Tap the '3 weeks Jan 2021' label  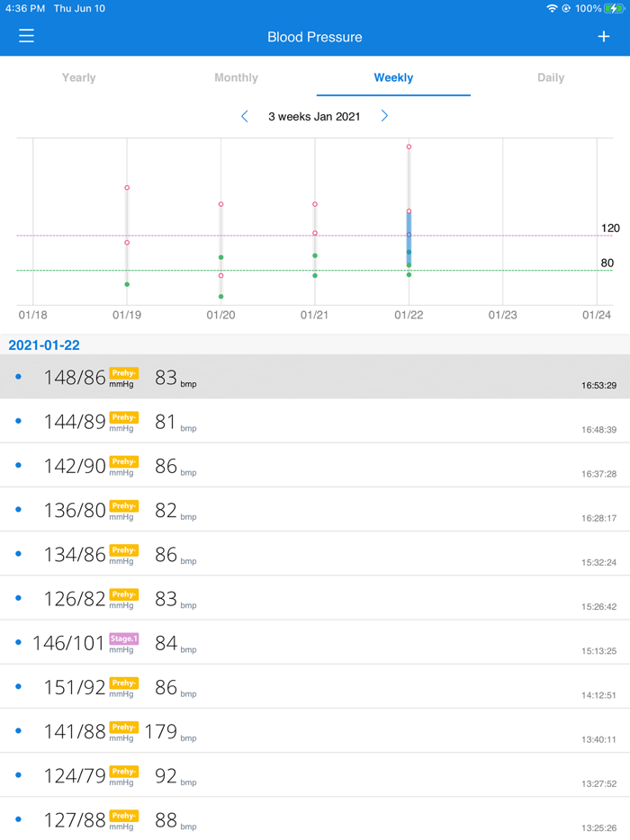tap(314, 117)
